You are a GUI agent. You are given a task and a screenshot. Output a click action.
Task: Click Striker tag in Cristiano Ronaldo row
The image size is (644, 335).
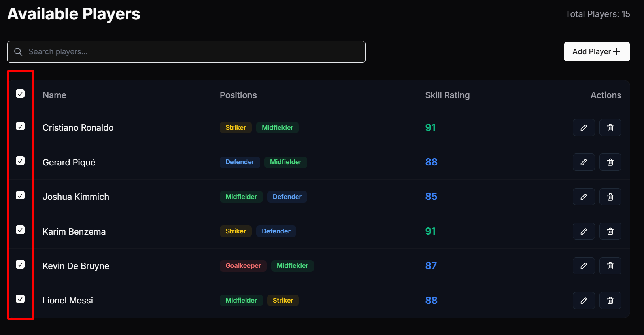tap(236, 127)
